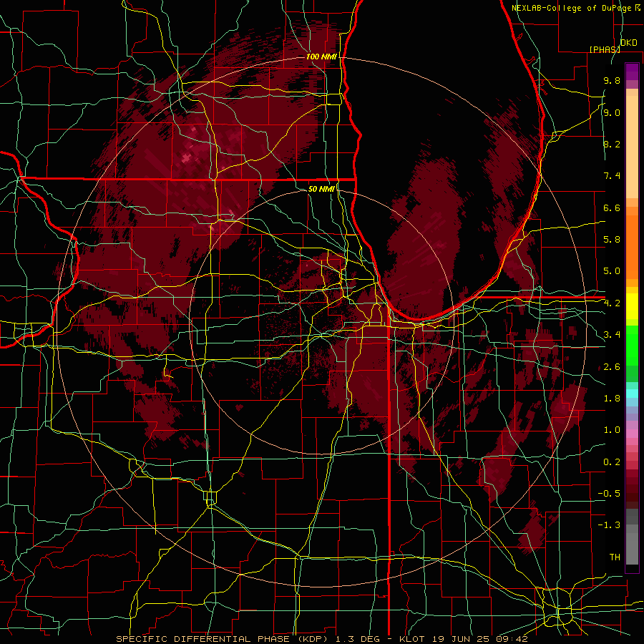Click the -1.3 value on the scale
This screenshot has height=644, width=644.
click(609, 526)
